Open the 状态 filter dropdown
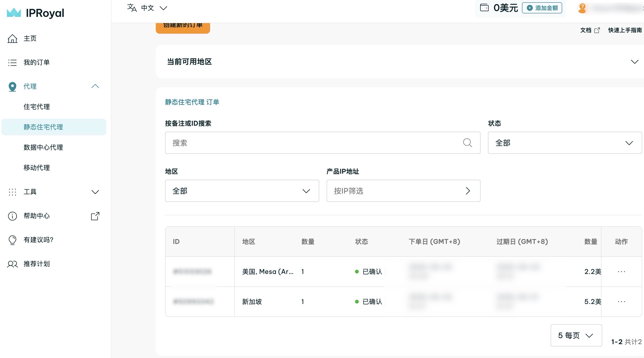This screenshot has width=644, height=358. click(x=564, y=143)
